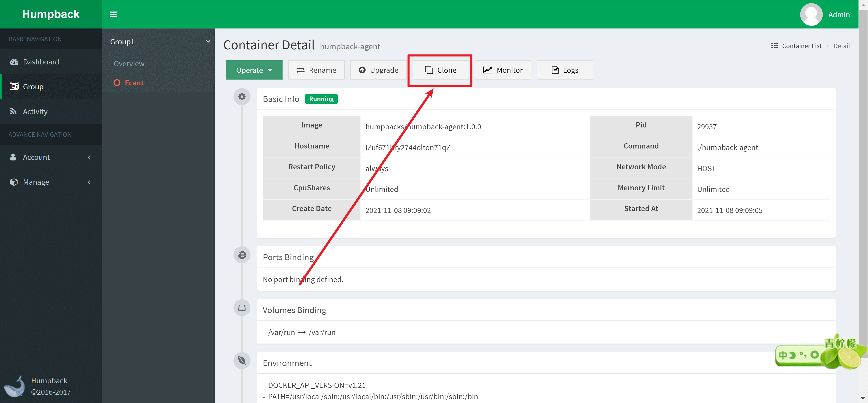Click the gear icon beside Basic Info

(x=242, y=97)
